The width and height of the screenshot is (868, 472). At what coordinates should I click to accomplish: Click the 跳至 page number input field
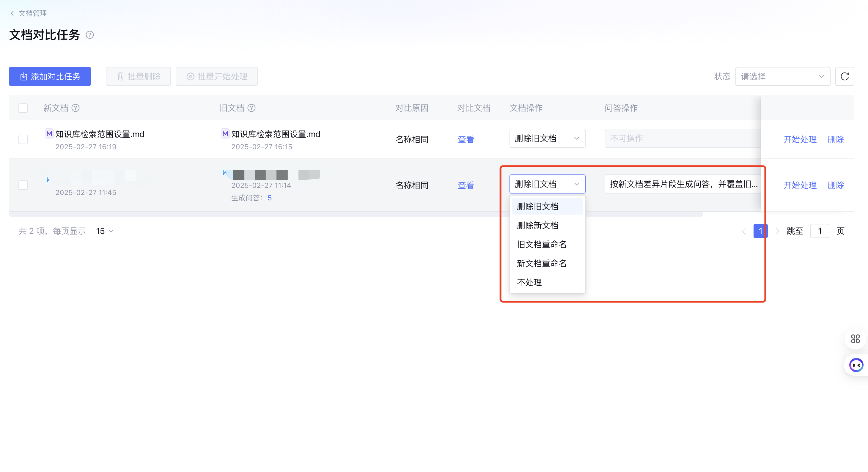click(819, 231)
